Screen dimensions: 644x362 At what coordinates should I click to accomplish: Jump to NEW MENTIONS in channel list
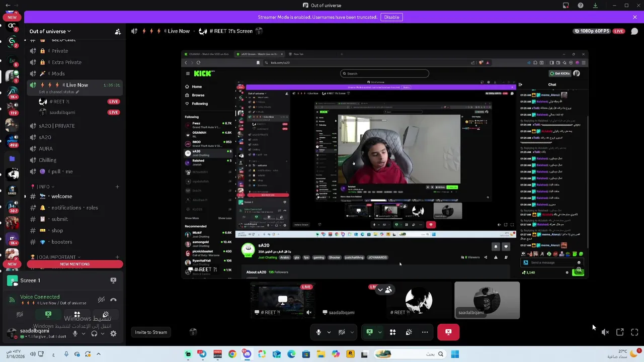74,264
